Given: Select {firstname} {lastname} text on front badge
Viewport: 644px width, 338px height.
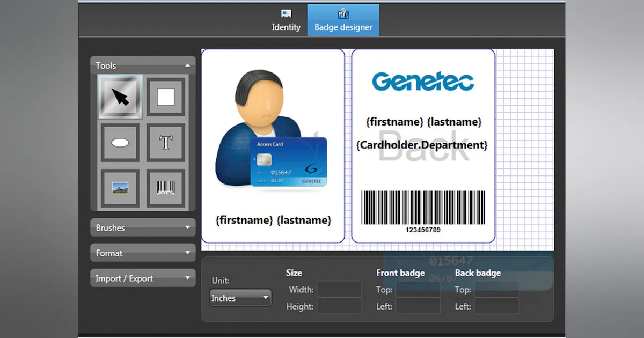Looking at the screenshot, I should [x=273, y=220].
